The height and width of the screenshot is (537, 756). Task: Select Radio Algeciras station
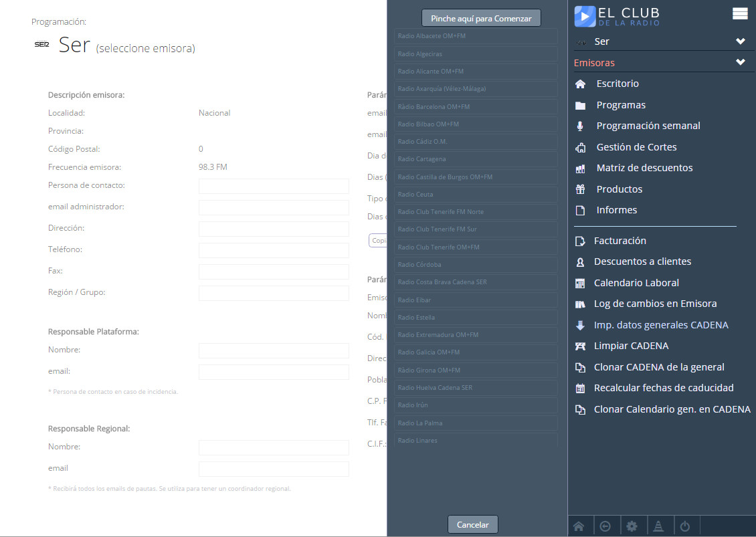(x=476, y=54)
